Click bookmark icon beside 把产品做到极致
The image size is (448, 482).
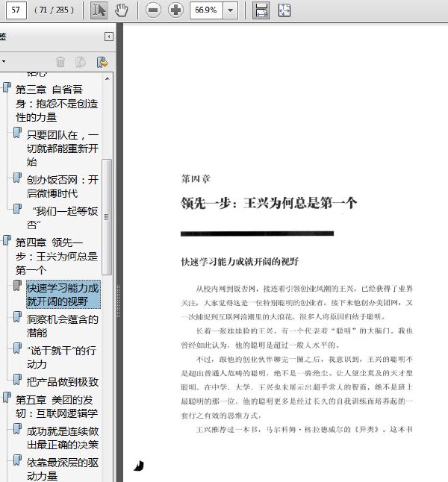(17, 380)
